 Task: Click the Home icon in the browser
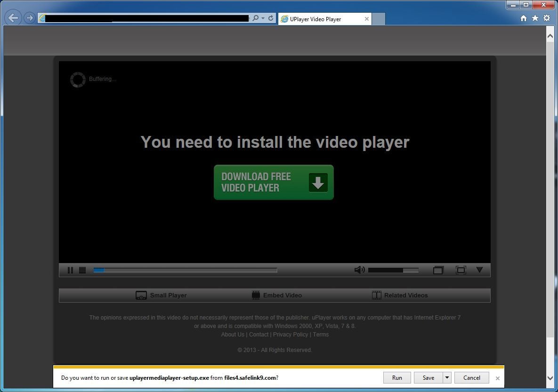[524, 18]
